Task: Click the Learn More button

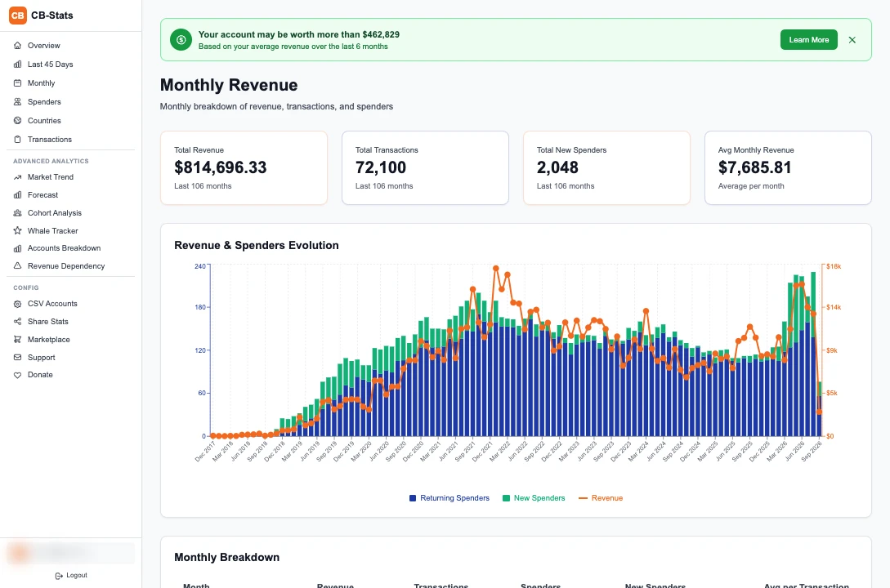Action: click(809, 40)
